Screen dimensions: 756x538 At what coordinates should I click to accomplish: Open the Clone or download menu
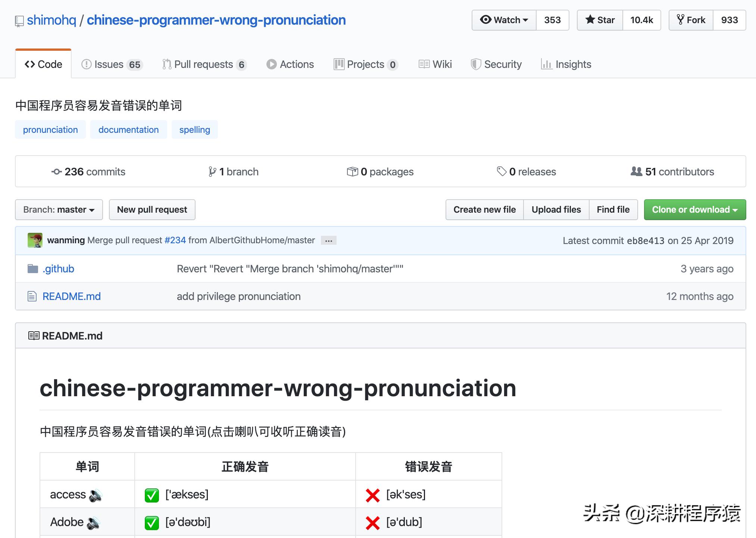(x=694, y=210)
